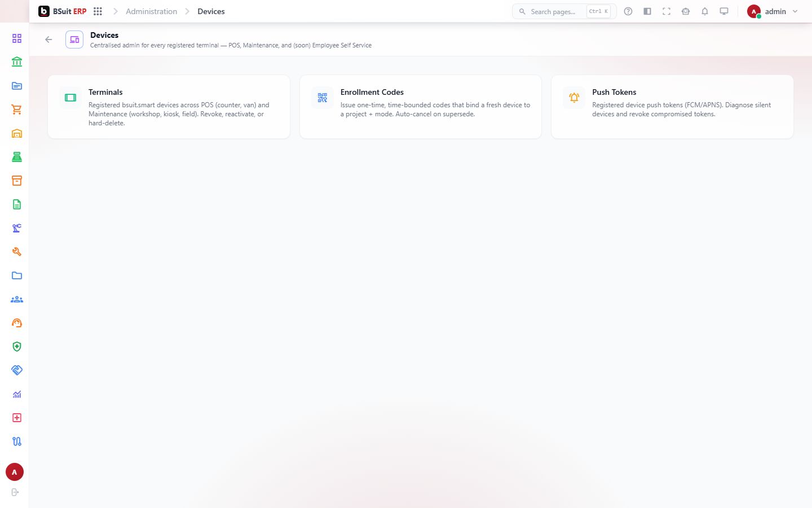Expand the admin user dropdown
The width and height of the screenshot is (812, 508).
tap(773, 11)
